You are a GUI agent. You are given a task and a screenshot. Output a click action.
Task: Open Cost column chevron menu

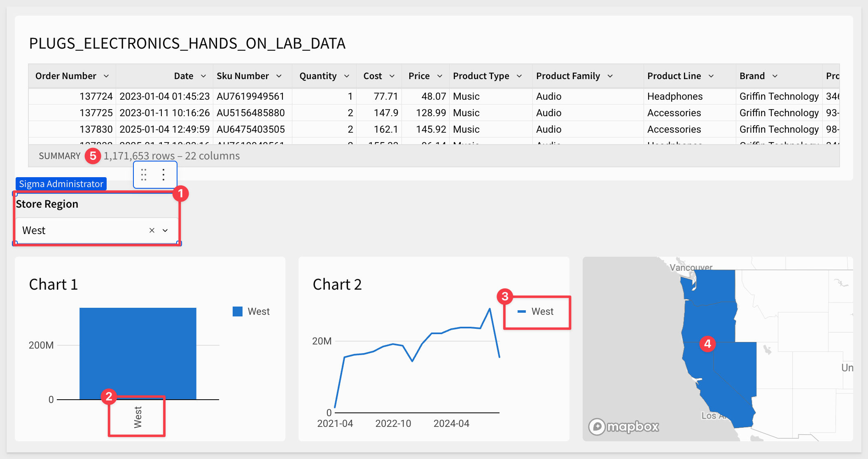point(392,76)
